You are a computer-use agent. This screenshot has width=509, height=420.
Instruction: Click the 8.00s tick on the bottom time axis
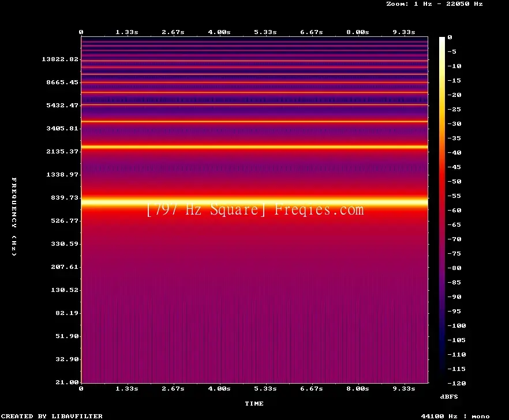[x=357, y=388]
